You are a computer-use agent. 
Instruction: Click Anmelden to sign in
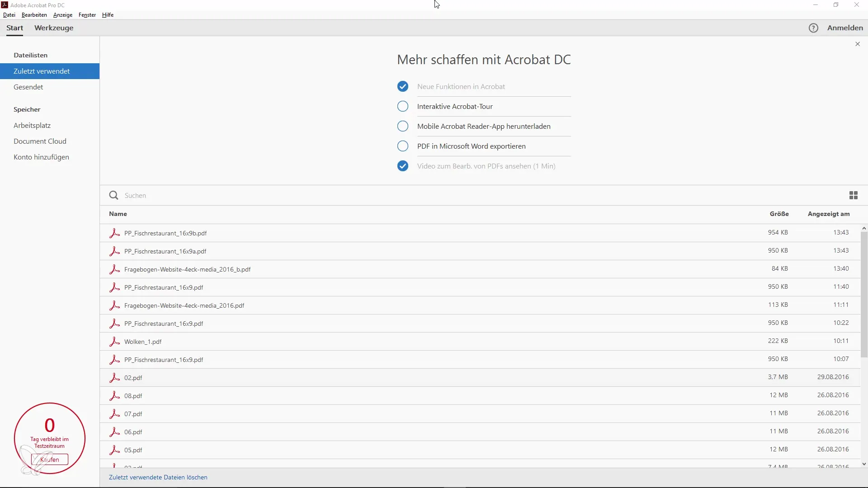845,28
